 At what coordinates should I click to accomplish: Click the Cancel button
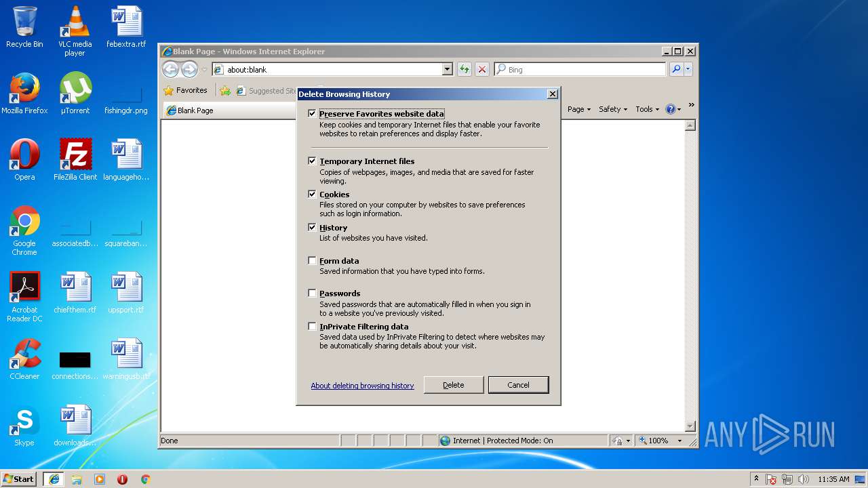(518, 385)
